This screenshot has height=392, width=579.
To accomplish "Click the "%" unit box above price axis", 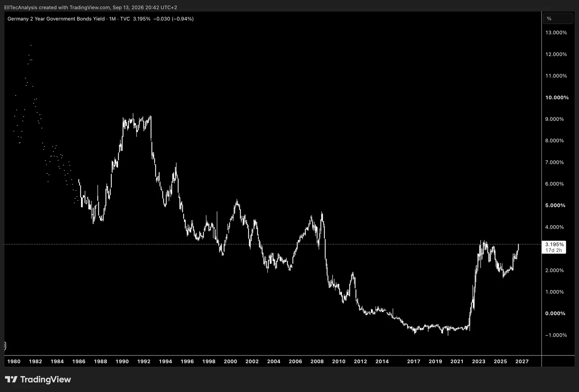I will (558, 18).
